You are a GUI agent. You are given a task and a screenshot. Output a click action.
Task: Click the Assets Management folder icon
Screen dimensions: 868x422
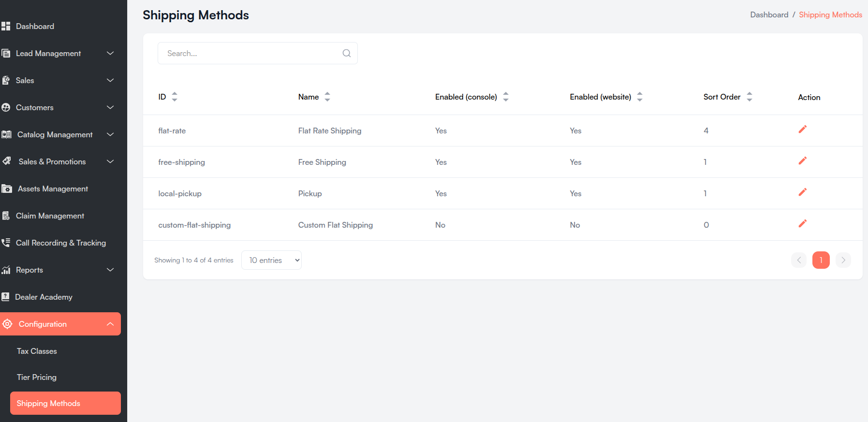(7, 189)
